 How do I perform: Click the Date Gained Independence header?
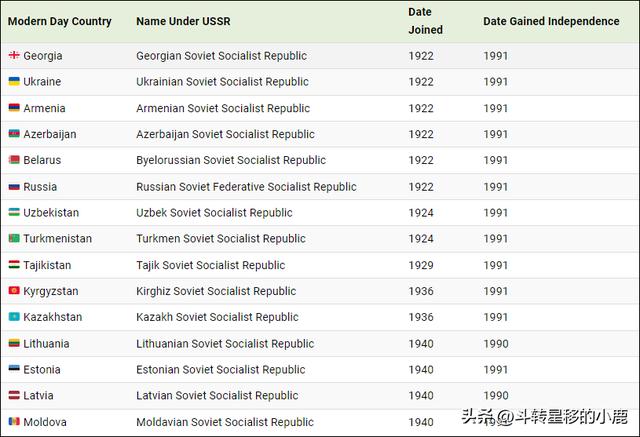tap(551, 21)
